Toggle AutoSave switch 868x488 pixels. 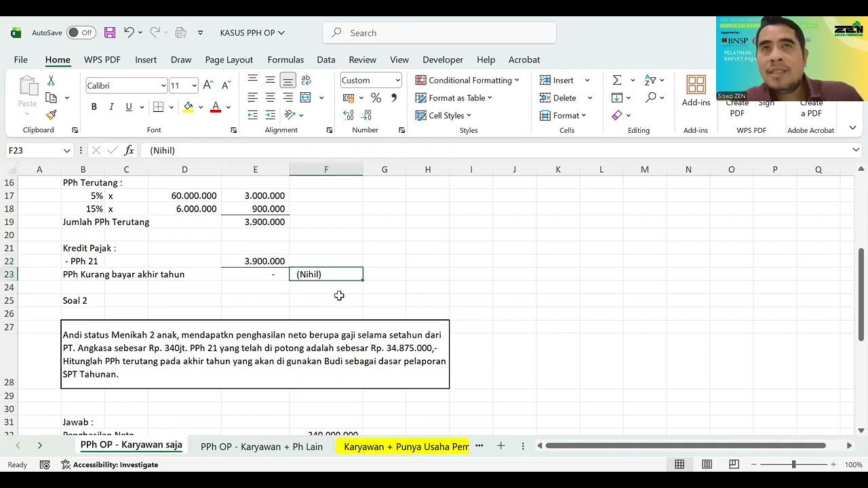(x=81, y=33)
